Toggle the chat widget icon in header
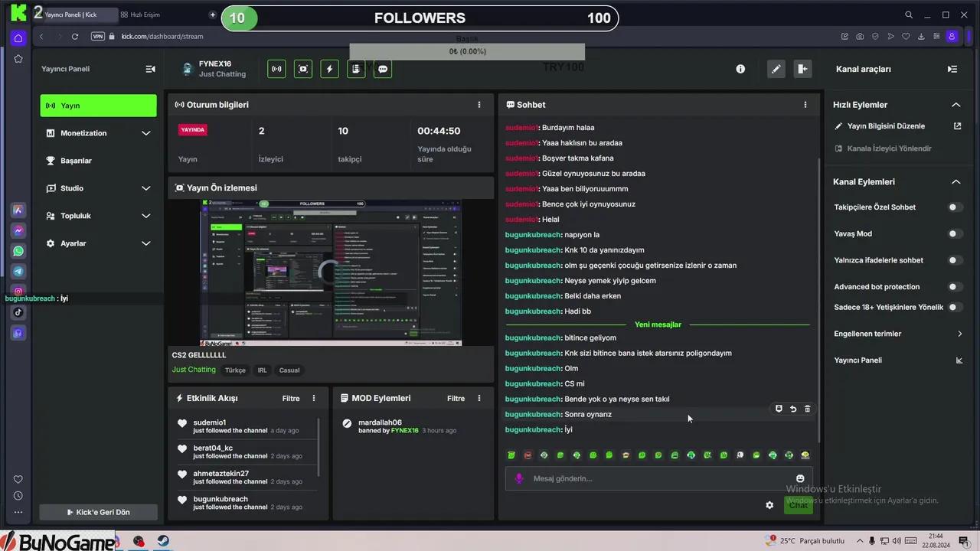The height and width of the screenshot is (551, 980). click(383, 69)
